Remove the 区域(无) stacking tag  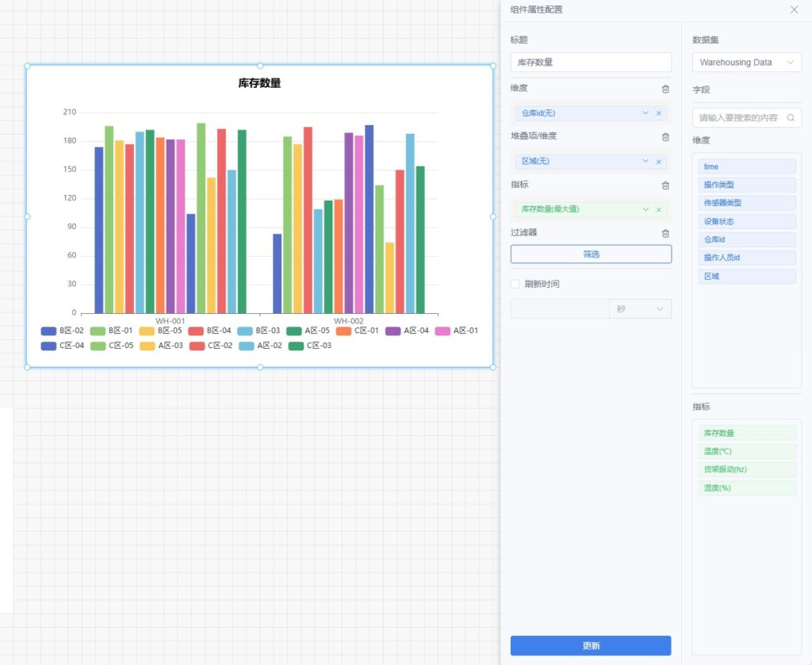tap(659, 162)
